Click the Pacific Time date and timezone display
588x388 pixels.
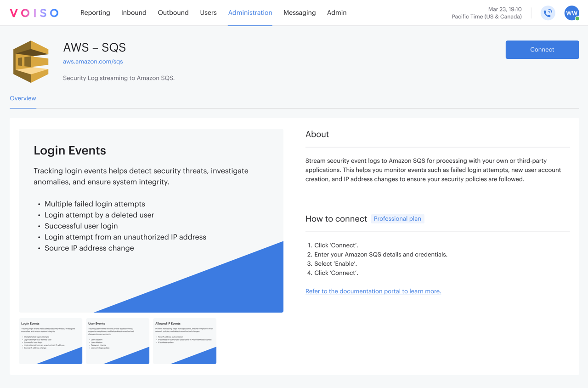click(486, 13)
